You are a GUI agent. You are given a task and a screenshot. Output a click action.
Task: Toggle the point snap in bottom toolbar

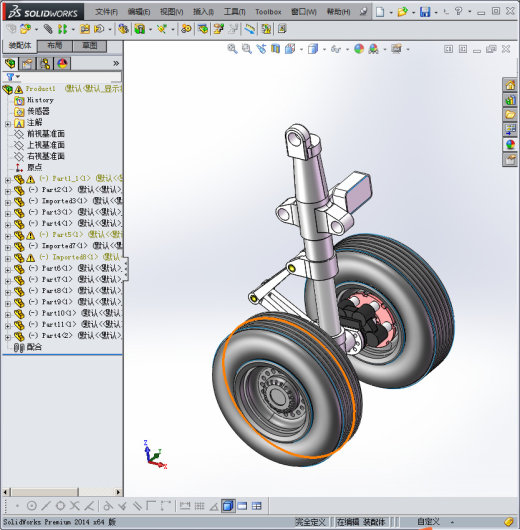pyautogui.click(x=17, y=506)
